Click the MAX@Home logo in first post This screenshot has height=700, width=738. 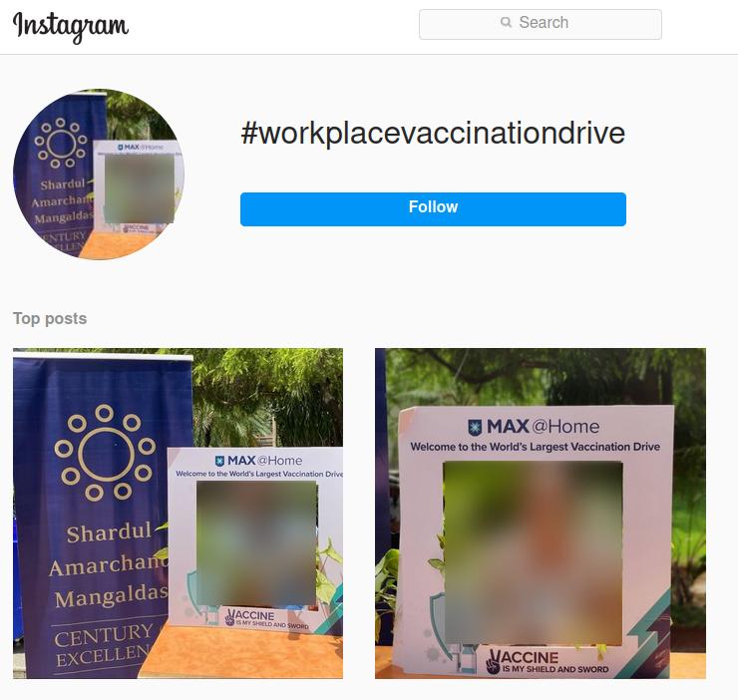(x=258, y=461)
